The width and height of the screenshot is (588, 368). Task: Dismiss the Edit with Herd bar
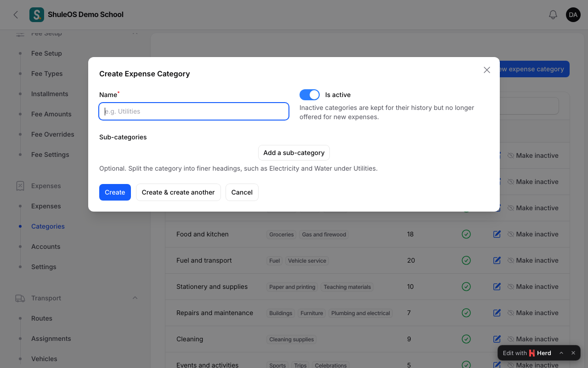[573, 353]
